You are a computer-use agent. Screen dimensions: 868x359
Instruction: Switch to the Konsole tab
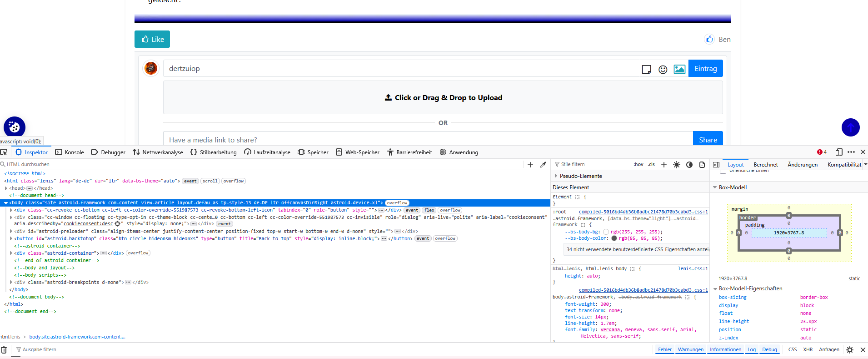click(70, 152)
